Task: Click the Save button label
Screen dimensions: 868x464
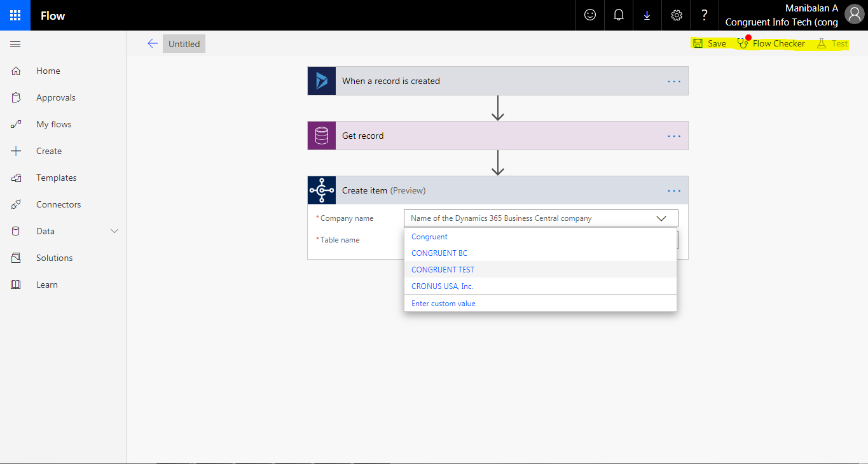Action: tap(717, 43)
